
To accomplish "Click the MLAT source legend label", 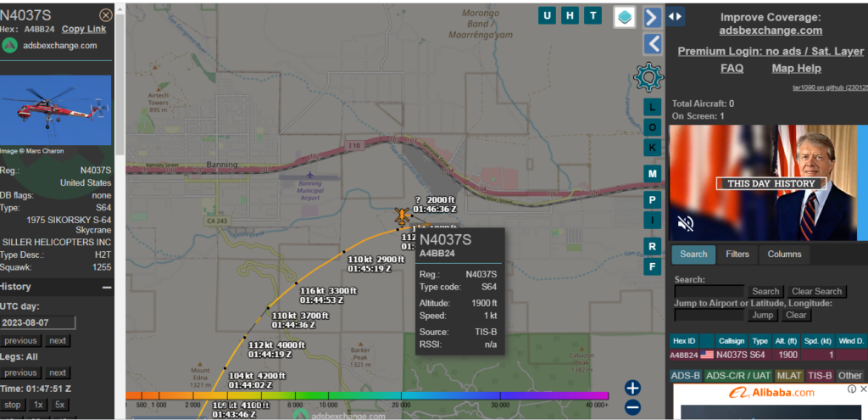I will (x=789, y=376).
